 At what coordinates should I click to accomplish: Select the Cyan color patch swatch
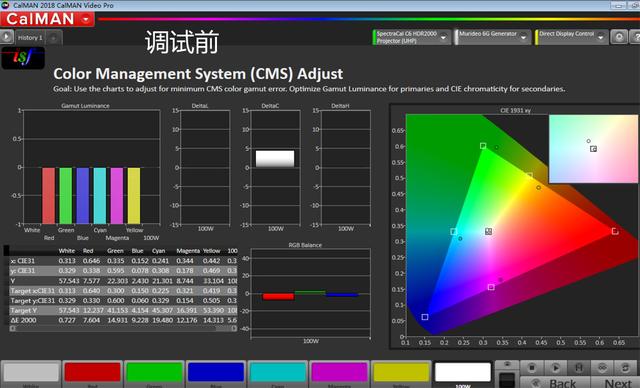(278, 372)
